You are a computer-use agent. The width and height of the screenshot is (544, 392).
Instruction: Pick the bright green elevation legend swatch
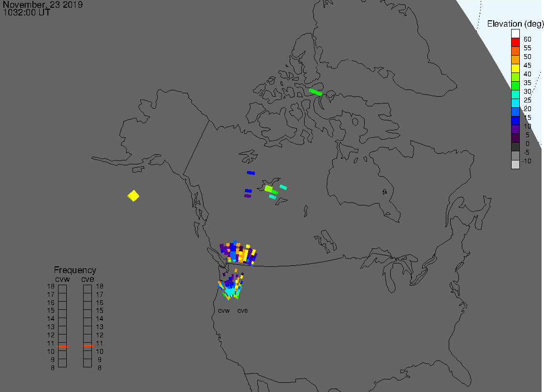pyautogui.click(x=515, y=86)
